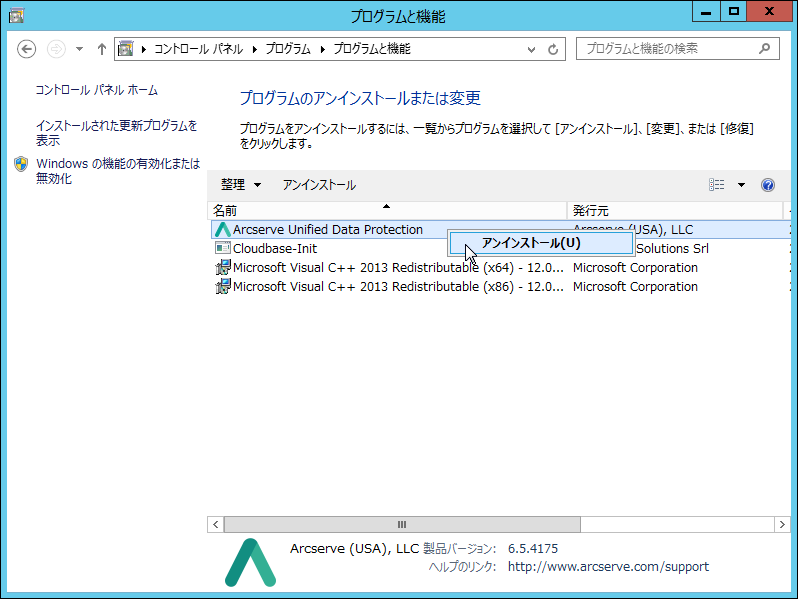Screen dimensions: 798x599
Task: Click the Cloudbase-Init program icon
Action: click(222, 248)
